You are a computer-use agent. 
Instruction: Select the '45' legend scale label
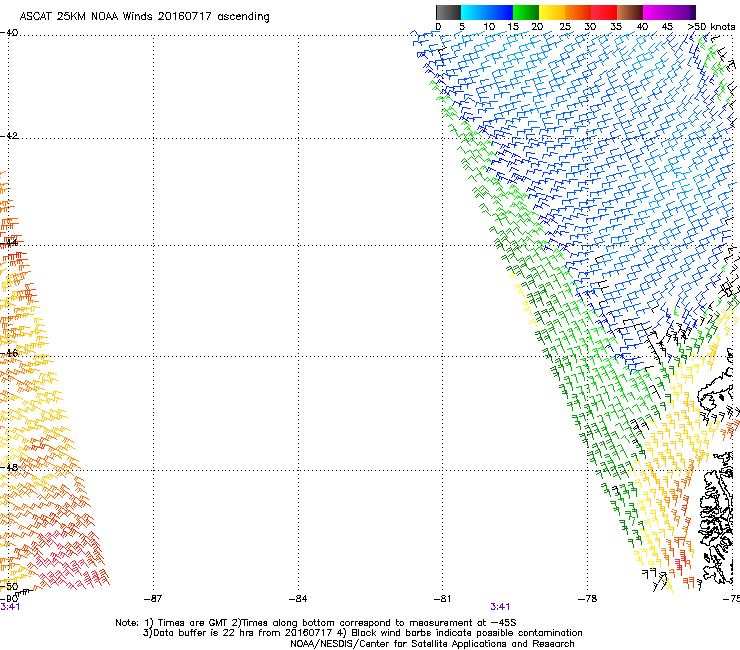point(667,27)
